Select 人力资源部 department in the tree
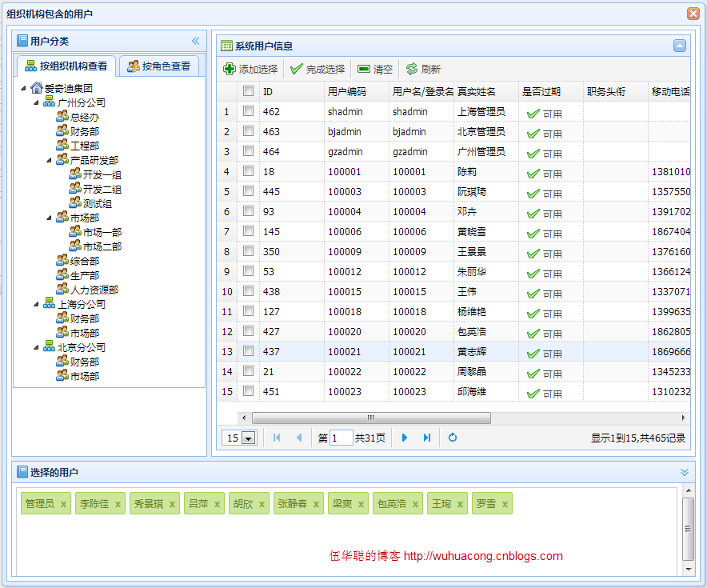The height and width of the screenshot is (588, 707). [x=94, y=290]
